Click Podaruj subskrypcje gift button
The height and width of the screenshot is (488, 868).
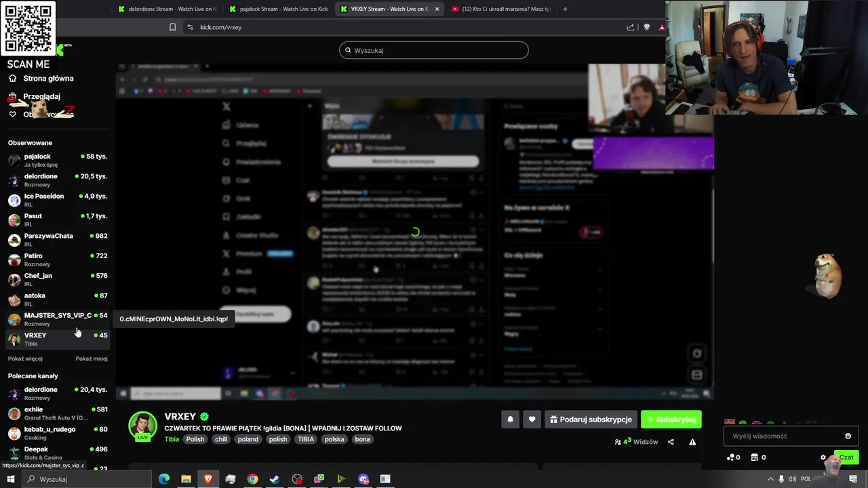pyautogui.click(x=591, y=420)
